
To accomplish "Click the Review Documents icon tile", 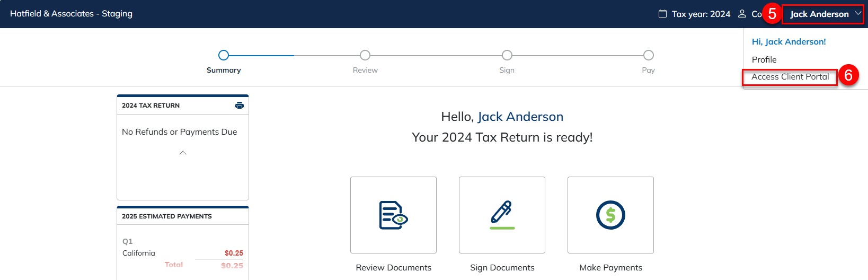I will [x=393, y=215].
